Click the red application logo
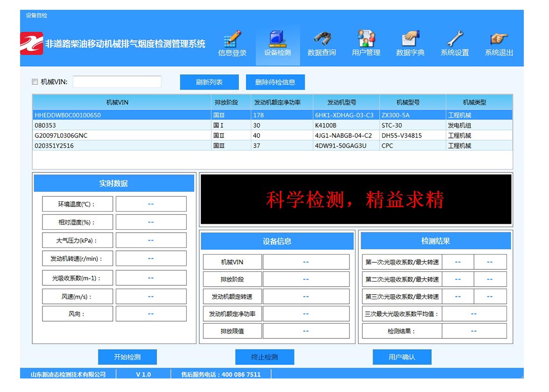Screen dimensions: 549x392 32,43
